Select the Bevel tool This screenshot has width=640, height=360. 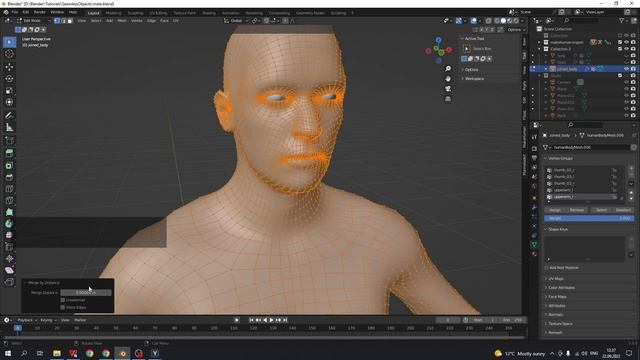click(x=9, y=177)
